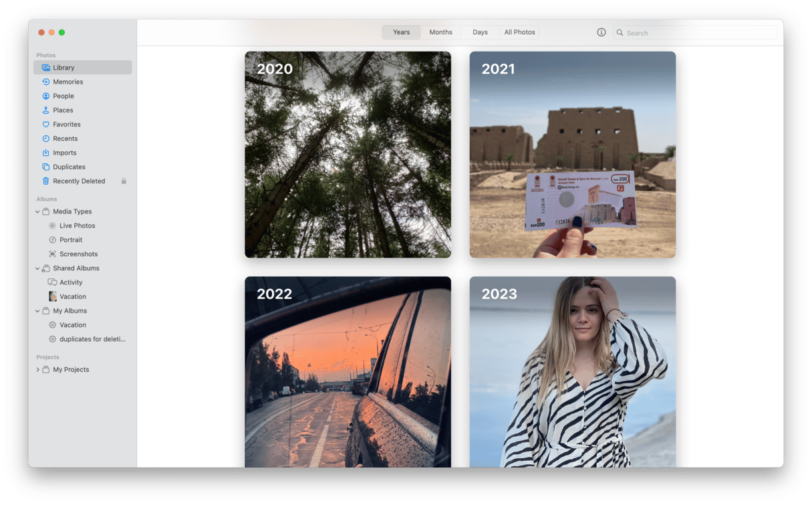Open the 2021 temple ticket thumbnail
The width and height of the screenshot is (812, 505).
coord(572,155)
